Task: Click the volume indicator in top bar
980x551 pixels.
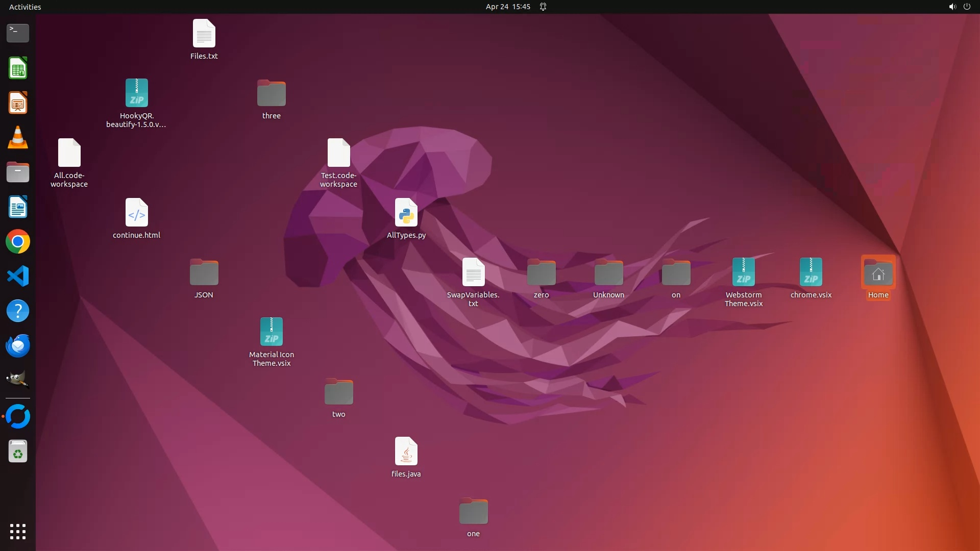Action: click(x=952, y=7)
